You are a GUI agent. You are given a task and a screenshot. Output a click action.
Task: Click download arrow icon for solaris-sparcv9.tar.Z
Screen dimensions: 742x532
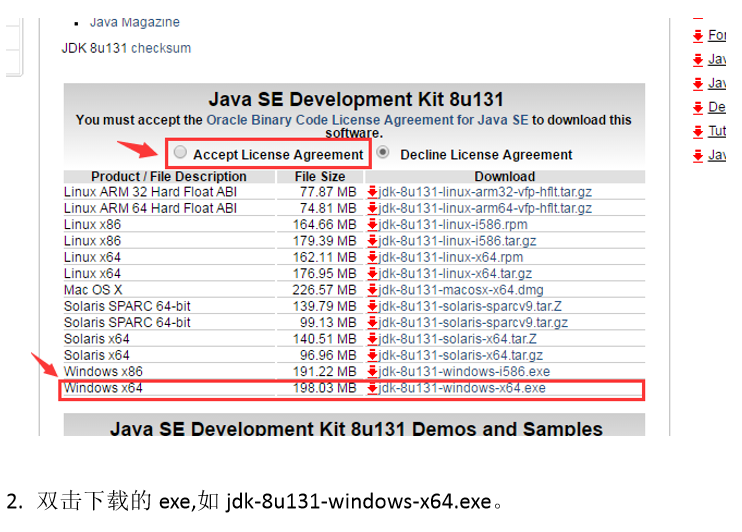click(372, 306)
